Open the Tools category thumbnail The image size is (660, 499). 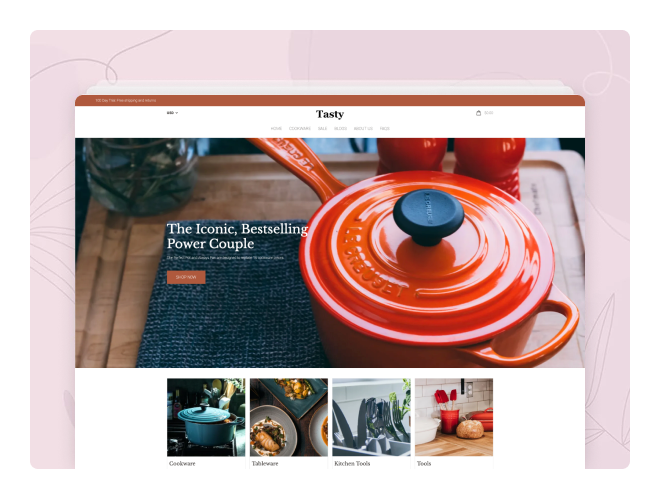click(454, 417)
